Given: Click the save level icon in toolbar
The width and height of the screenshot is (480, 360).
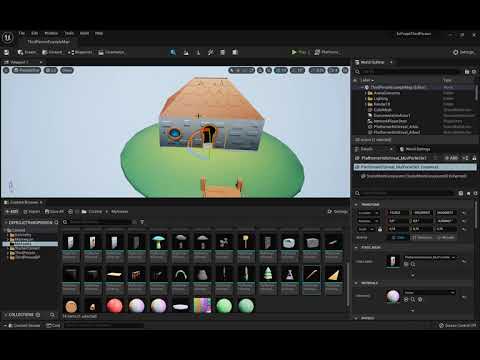Looking at the screenshot, I should tap(6, 52).
